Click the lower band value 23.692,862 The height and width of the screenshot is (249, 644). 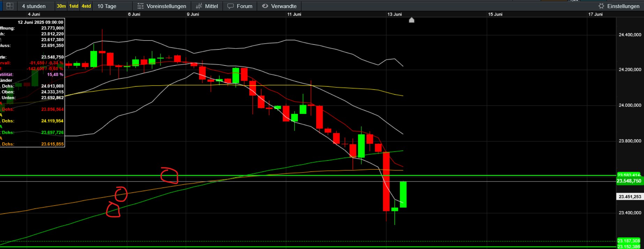pyautogui.click(x=52, y=98)
